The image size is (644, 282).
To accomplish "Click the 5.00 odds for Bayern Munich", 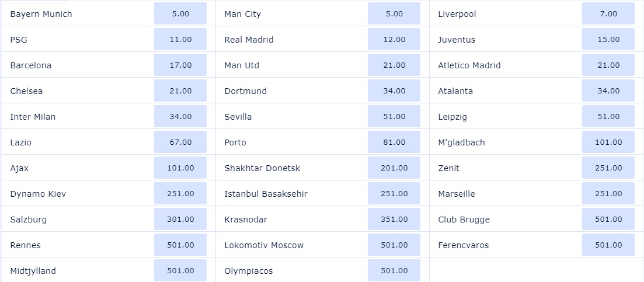I will tap(180, 14).
